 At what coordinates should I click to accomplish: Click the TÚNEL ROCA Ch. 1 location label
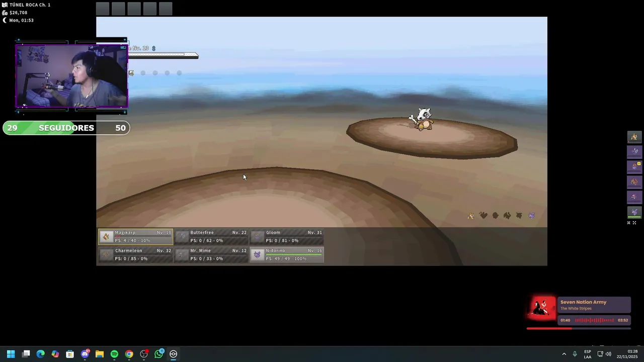tap(30, 5)
